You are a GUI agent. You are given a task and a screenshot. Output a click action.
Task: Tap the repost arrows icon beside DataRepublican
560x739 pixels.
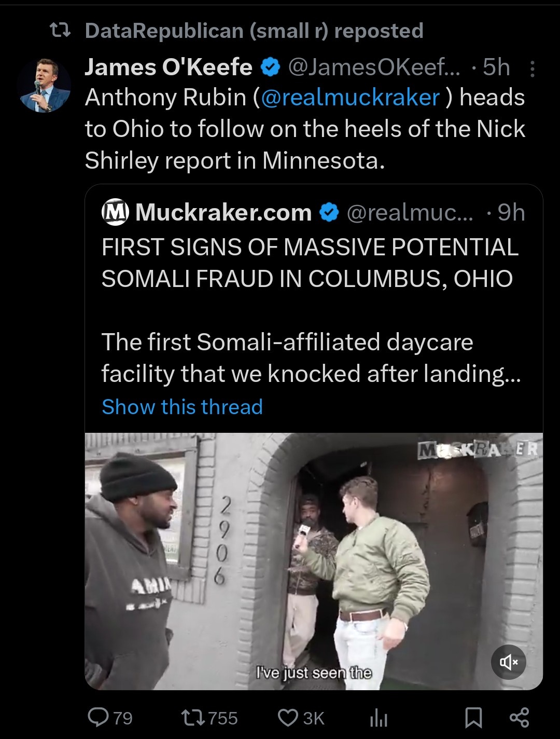(x=59, y=31)
